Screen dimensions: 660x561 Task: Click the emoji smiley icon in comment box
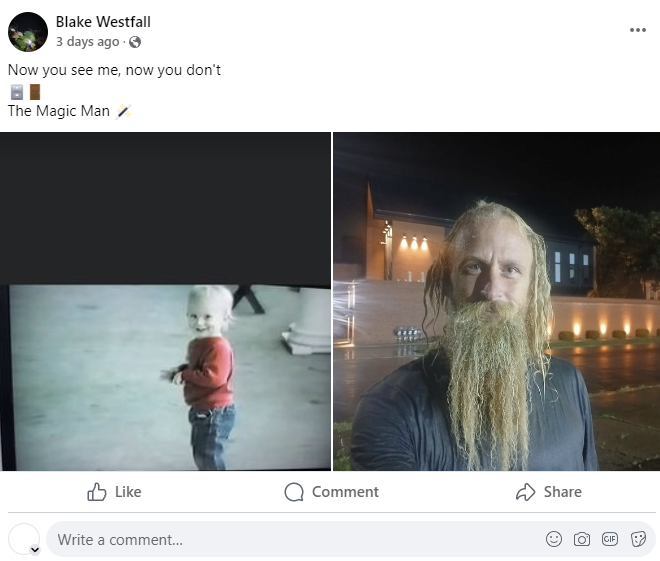(554, 539)
